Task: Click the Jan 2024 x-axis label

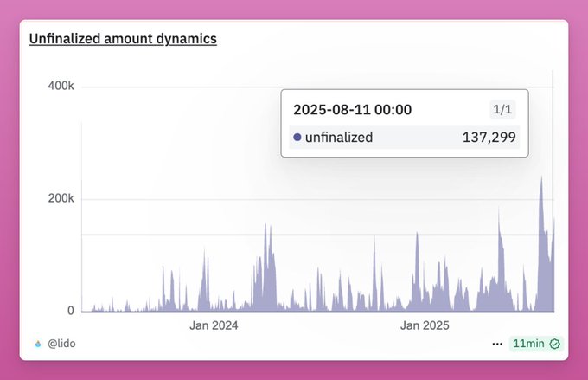Action: pos(214,325)
